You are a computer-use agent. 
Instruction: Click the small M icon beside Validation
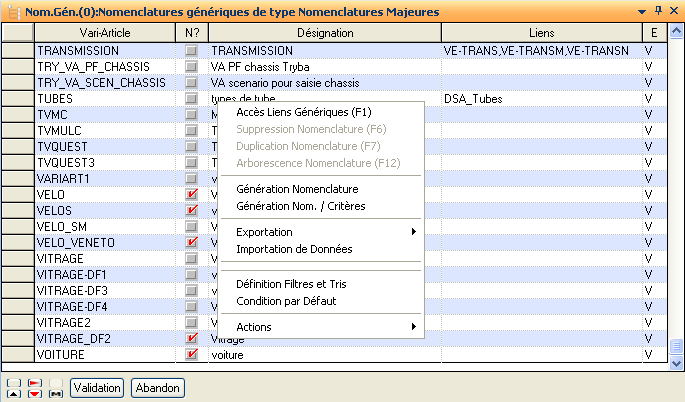[x=55, y=393]
